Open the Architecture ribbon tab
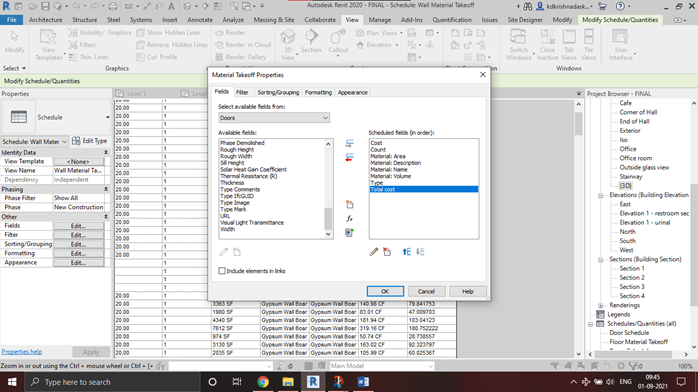Viewport: 698px width, 392px height. 45,20
